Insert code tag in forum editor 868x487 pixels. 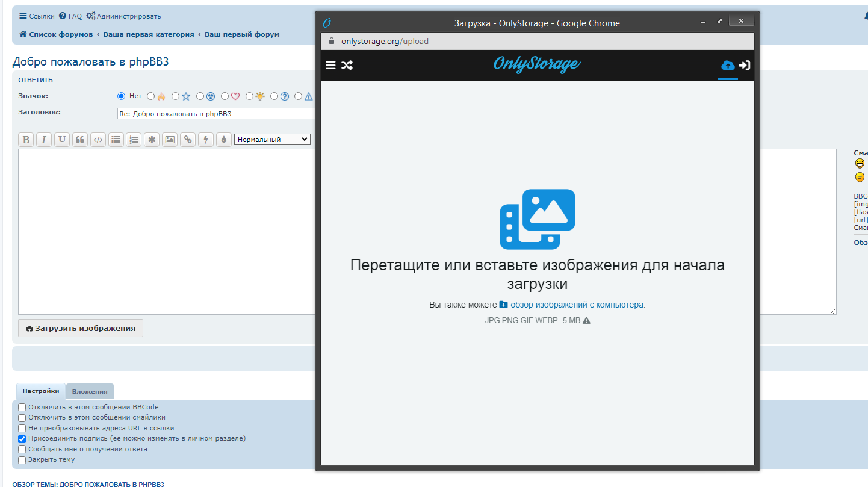[x=98, y=140]
